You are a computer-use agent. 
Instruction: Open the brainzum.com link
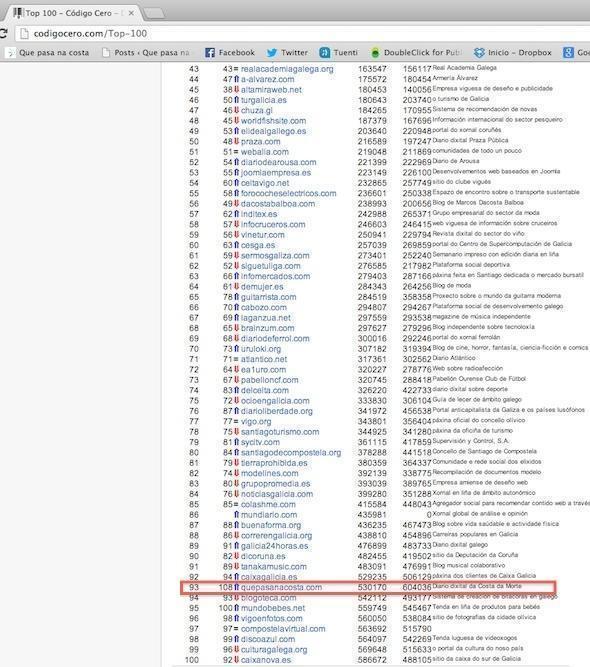tap(268, 328)
